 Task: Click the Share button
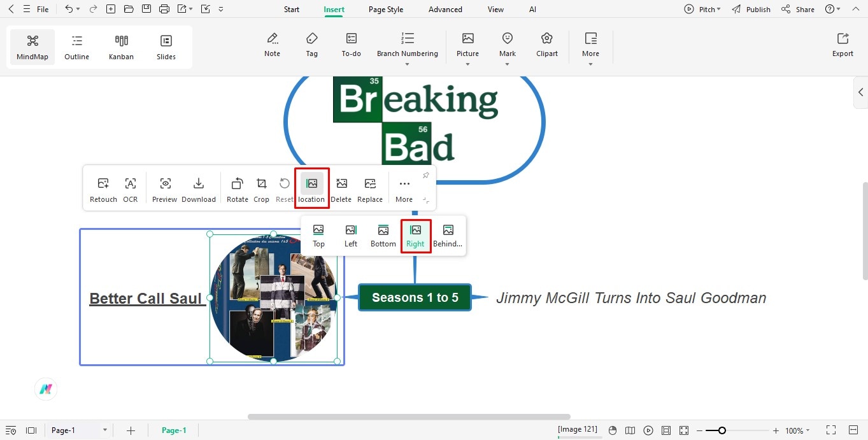tap(798, 10)
